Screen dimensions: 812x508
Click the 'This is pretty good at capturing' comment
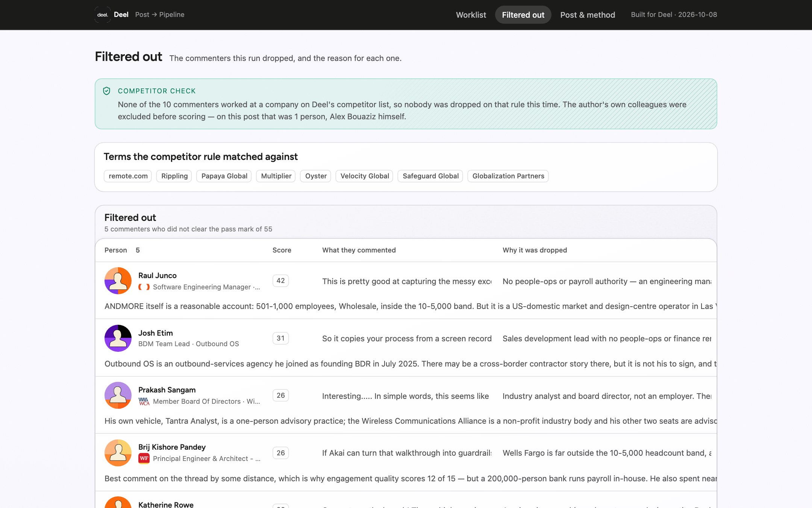coord(407,281)
